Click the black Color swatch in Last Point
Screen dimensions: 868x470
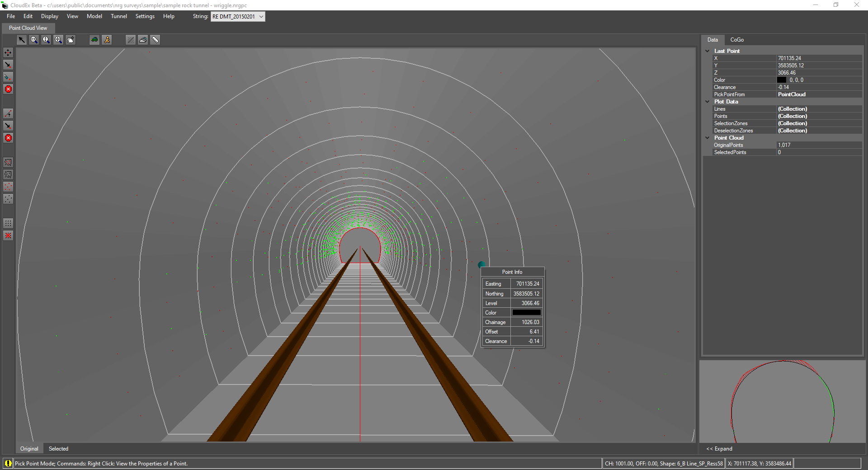(782, 80)
